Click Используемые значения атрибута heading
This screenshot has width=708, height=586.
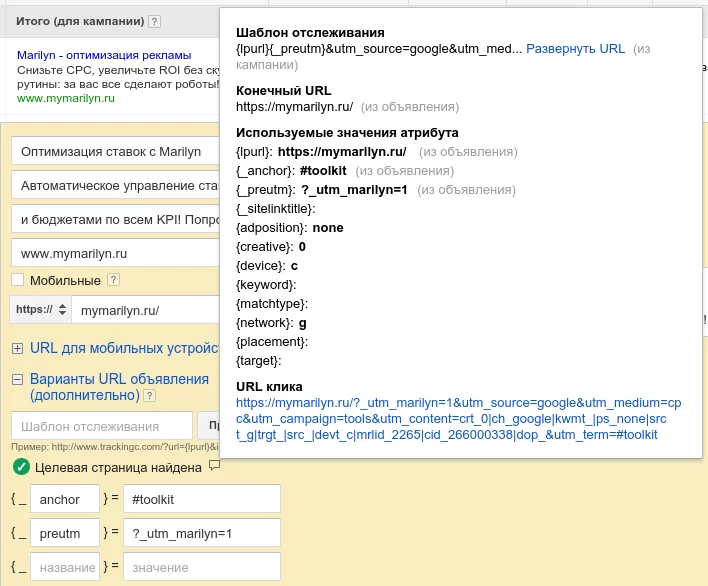(347, 133)
